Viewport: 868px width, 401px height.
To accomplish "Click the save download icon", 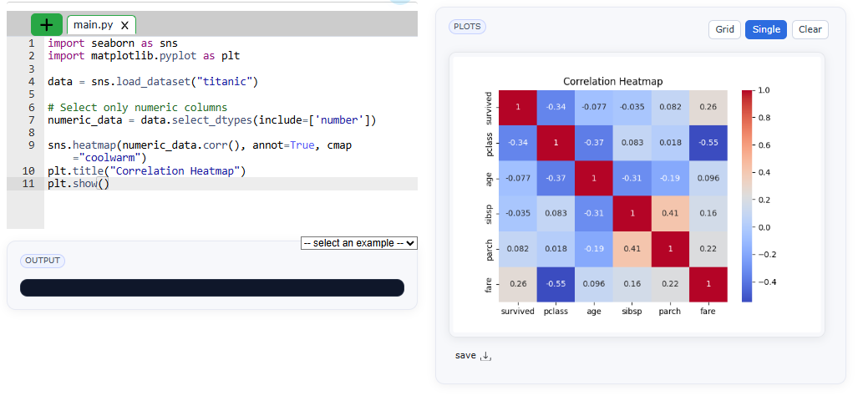I will pos(486,357).
